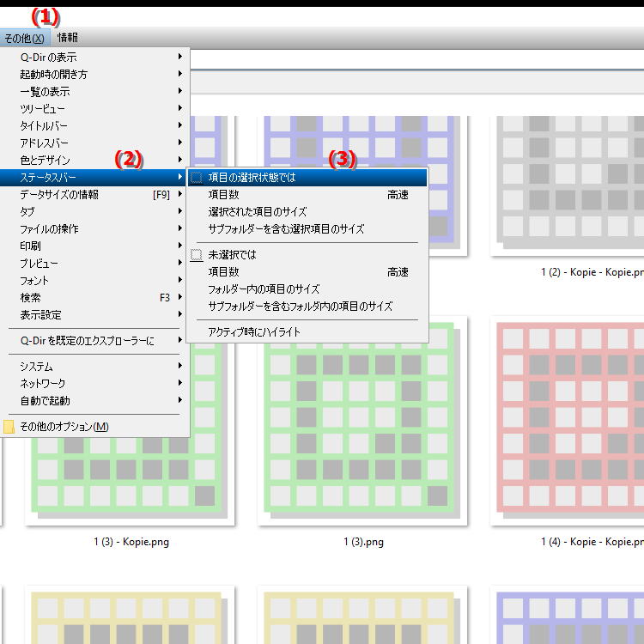Click file name 1 (3).png

coord(363,542)
